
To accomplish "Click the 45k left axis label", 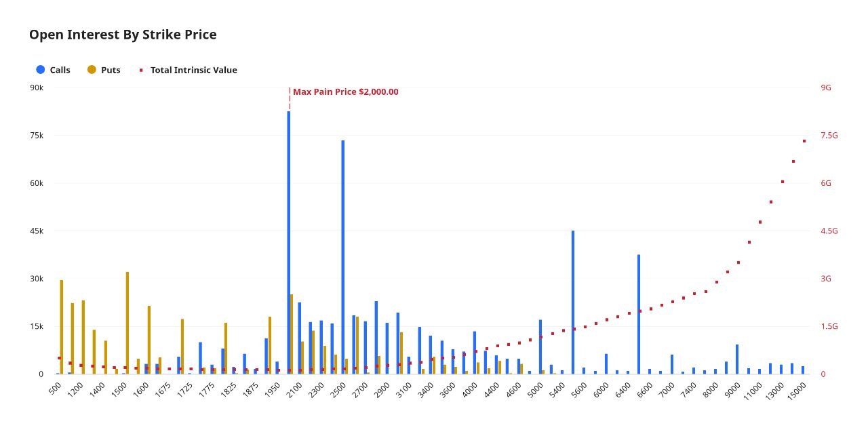I will (37, 231).
